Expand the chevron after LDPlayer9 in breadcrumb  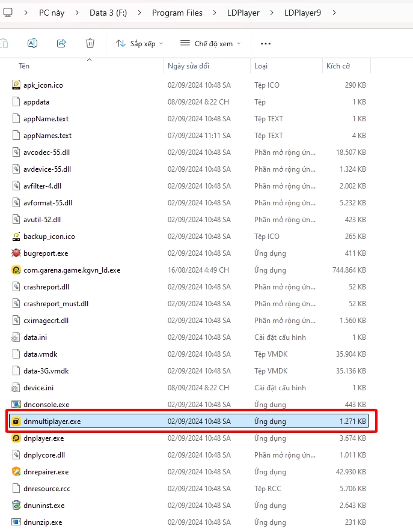click(334, 13)
